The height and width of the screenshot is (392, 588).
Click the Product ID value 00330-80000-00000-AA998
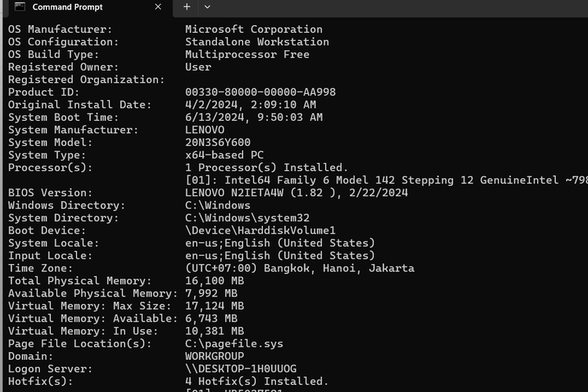[x=260, y=93]
